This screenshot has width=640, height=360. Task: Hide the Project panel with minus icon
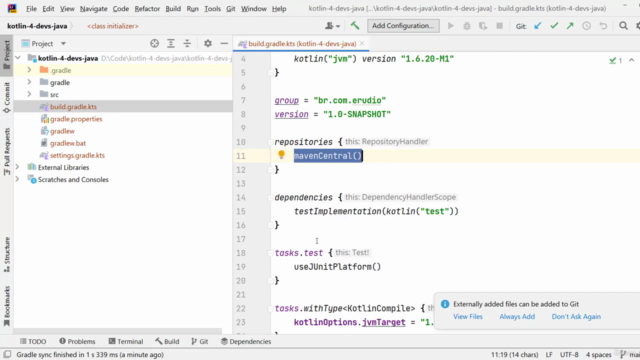pos(224,43)
